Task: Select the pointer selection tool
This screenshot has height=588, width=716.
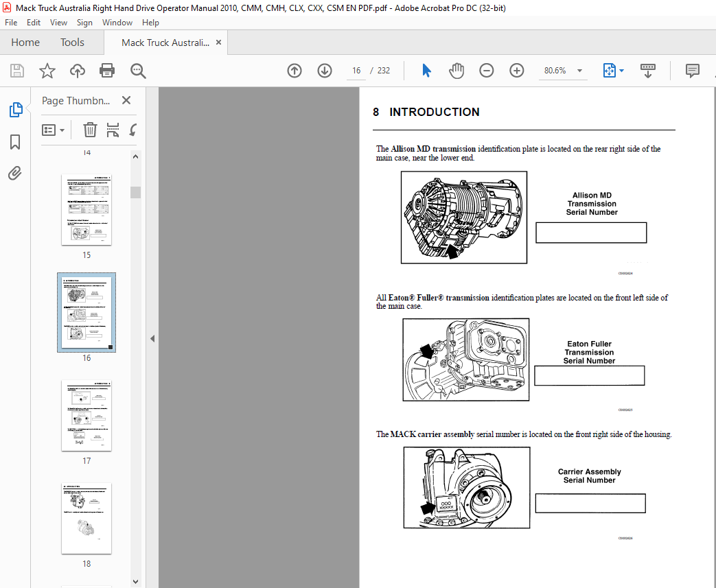Action: (x=426, y=71)
